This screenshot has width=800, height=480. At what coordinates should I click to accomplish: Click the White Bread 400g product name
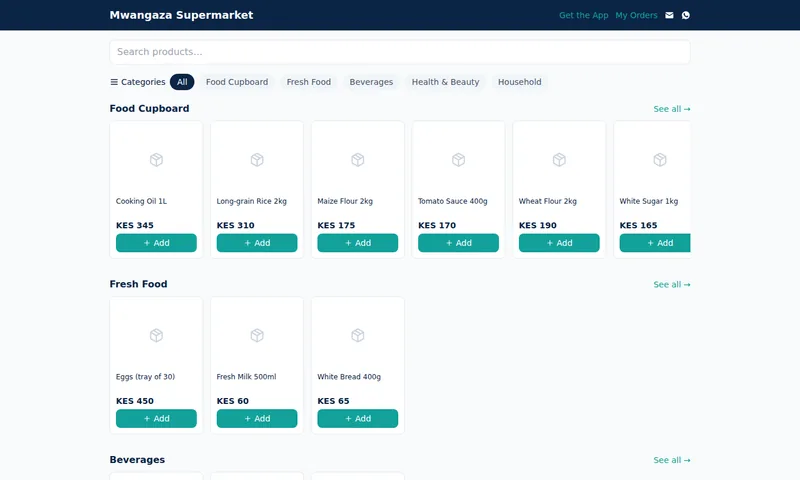coord(349,376)
